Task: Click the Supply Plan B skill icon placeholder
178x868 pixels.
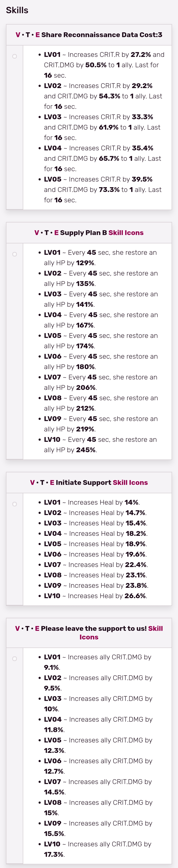Action: click(15, 254)
